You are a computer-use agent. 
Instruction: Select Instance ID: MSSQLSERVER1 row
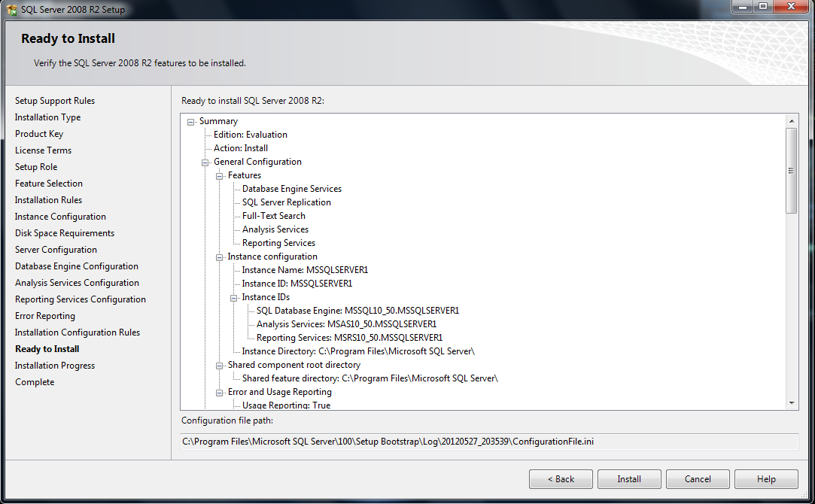click(297, 284)
